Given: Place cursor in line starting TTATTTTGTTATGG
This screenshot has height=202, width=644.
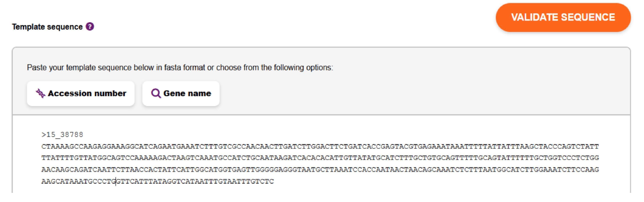Looking at the screenshot, I should point(320,158).
